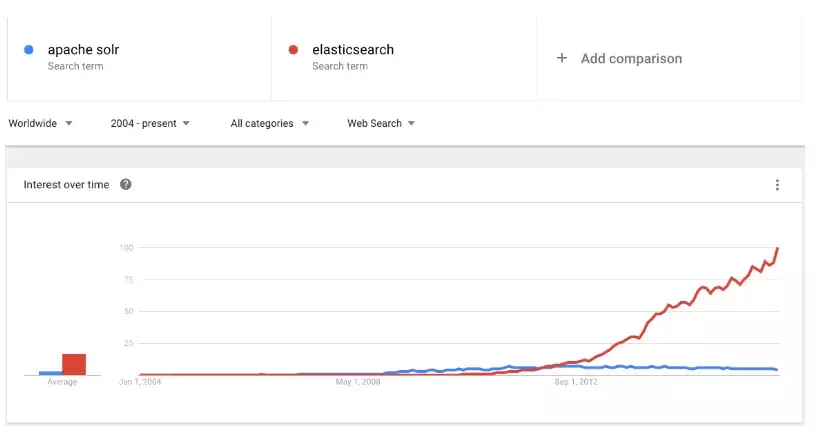The width and height of the screenshot is (817, 435).
Task: Click the blue dot beside apache solr
Action: click(x=29, y=50)
